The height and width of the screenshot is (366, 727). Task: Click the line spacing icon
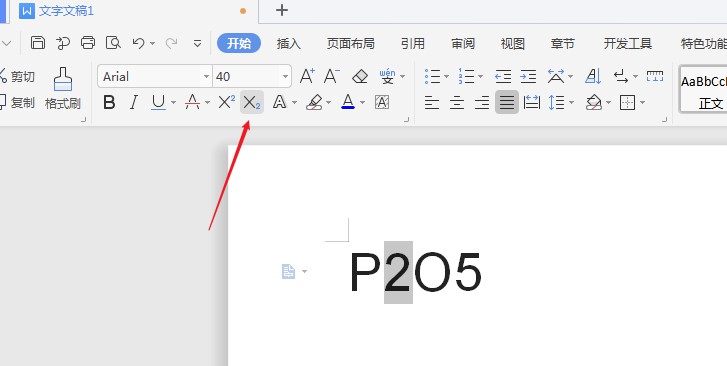point(556,103)
